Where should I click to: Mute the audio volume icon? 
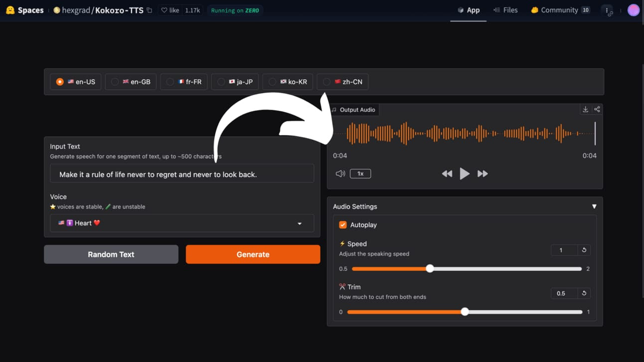coord(340,174)
